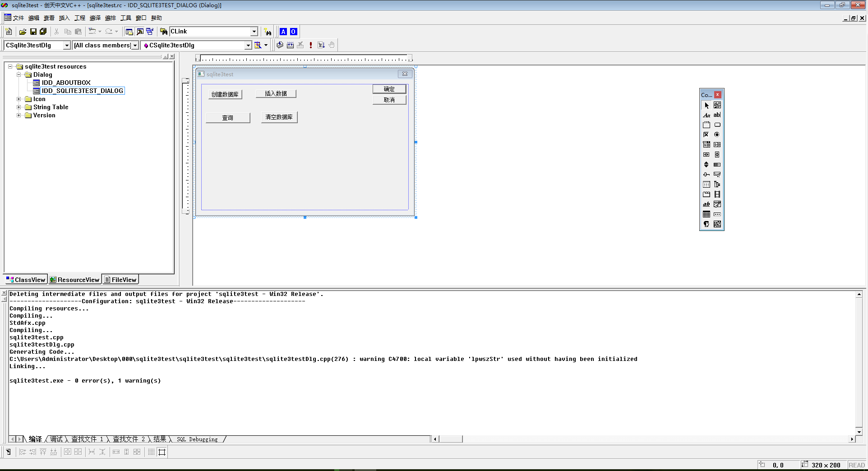Image resolution: width=868 pixels, height=471 pixels.
Task: Click the output pane vertical scrollbar down arrow
Action: [x=859, y=432]
